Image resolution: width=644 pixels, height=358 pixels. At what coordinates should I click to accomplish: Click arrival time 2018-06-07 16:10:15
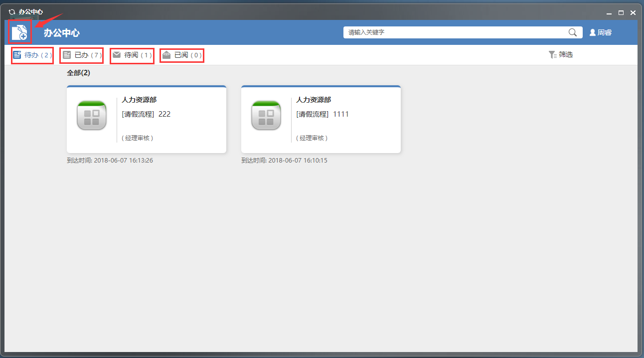click(x=284, y=161)
